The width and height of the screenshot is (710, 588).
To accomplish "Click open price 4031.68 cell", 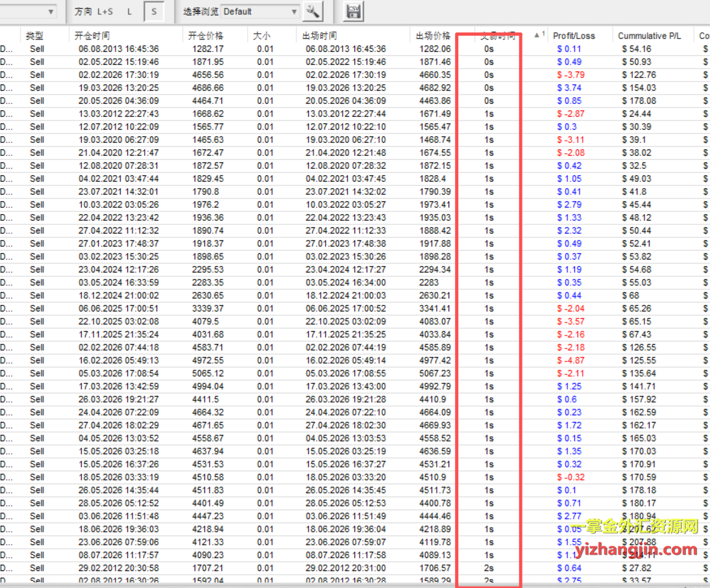I will click(208, 334).
